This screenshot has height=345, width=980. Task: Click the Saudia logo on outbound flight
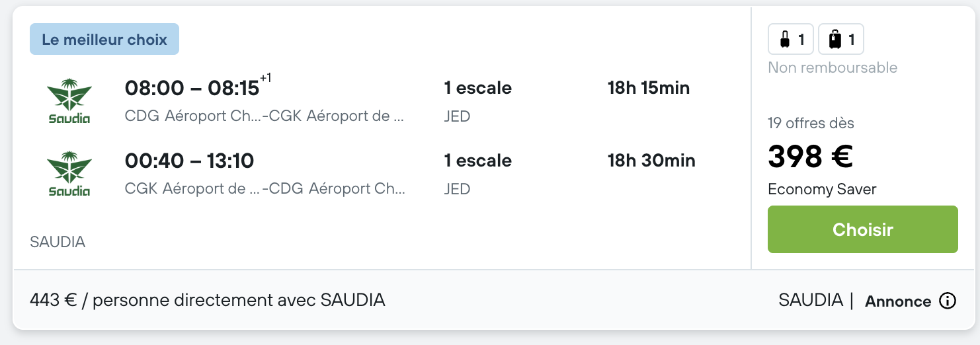click(x=69, y=101)
